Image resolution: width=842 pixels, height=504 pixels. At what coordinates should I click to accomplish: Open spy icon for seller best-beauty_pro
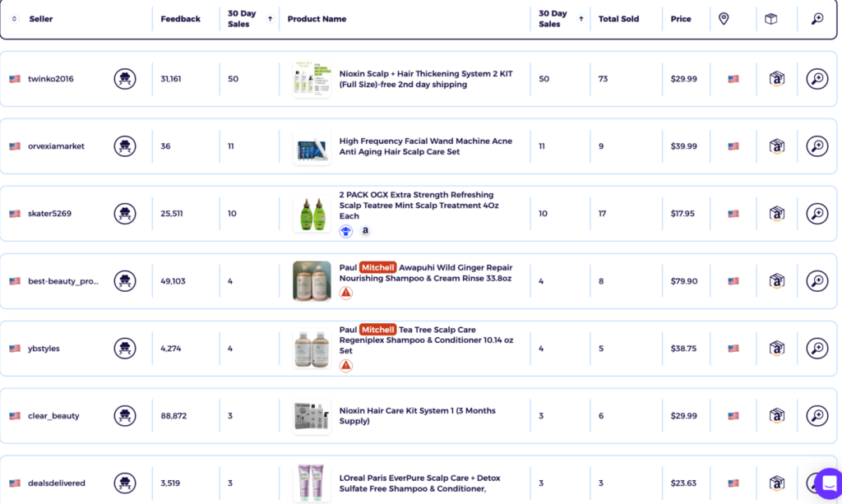125,280
